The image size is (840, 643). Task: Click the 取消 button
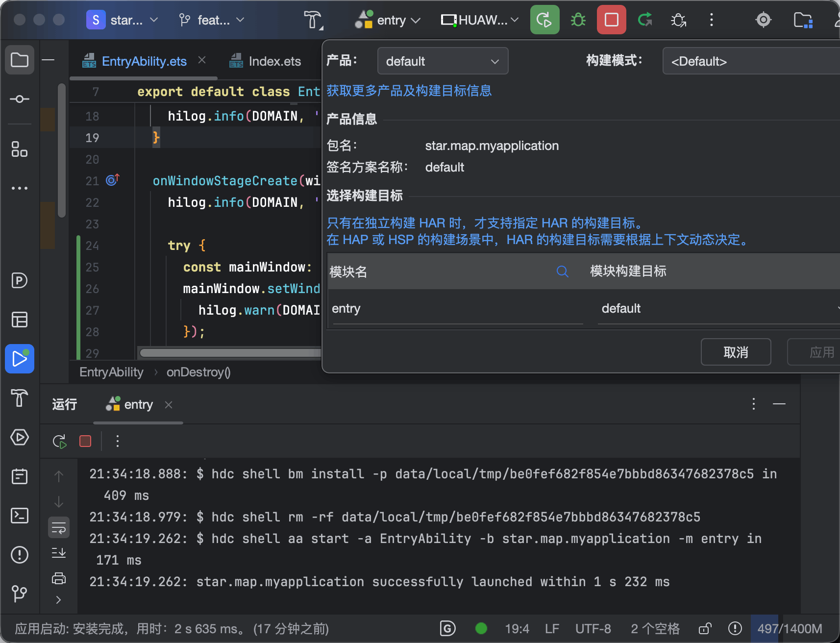[x=736, y=352]
